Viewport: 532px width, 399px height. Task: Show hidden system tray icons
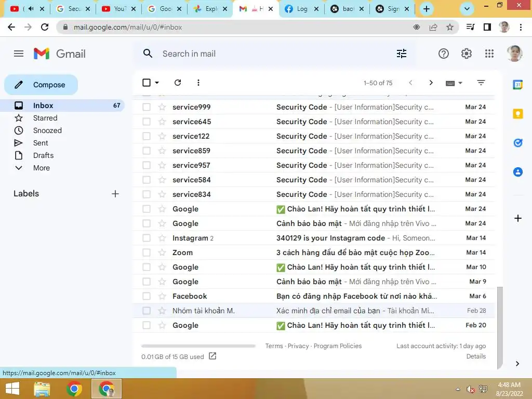tap(458, 389)
